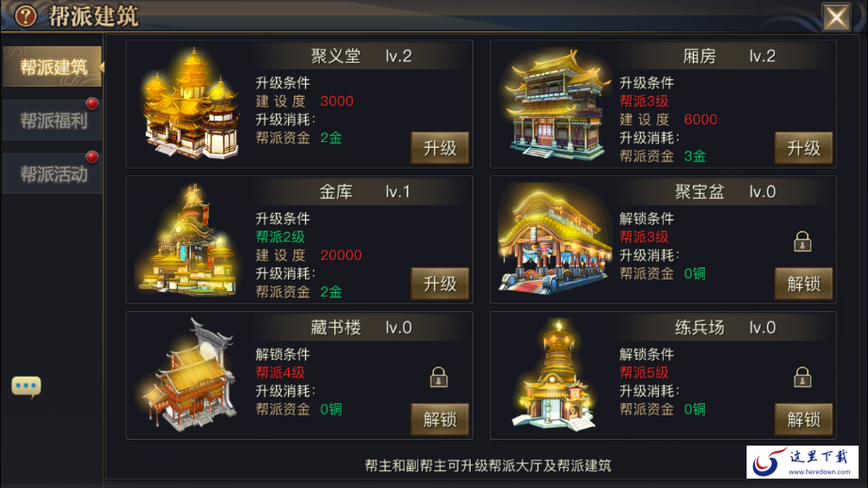Select the 聚义堂 building image
The width and height of the screenshot is (868, 488).
[191, 104]
